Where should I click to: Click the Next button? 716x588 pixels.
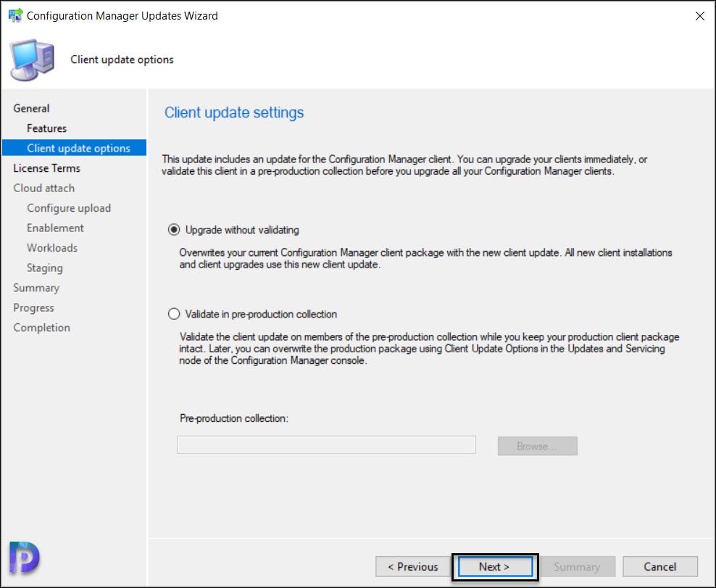(495, 566)
